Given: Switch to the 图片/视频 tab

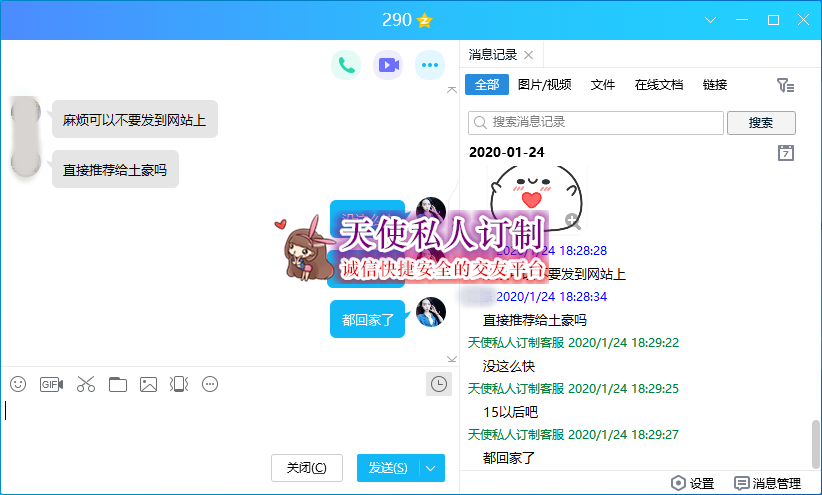Looking at the screenshot, I should (x=545, y=85).
